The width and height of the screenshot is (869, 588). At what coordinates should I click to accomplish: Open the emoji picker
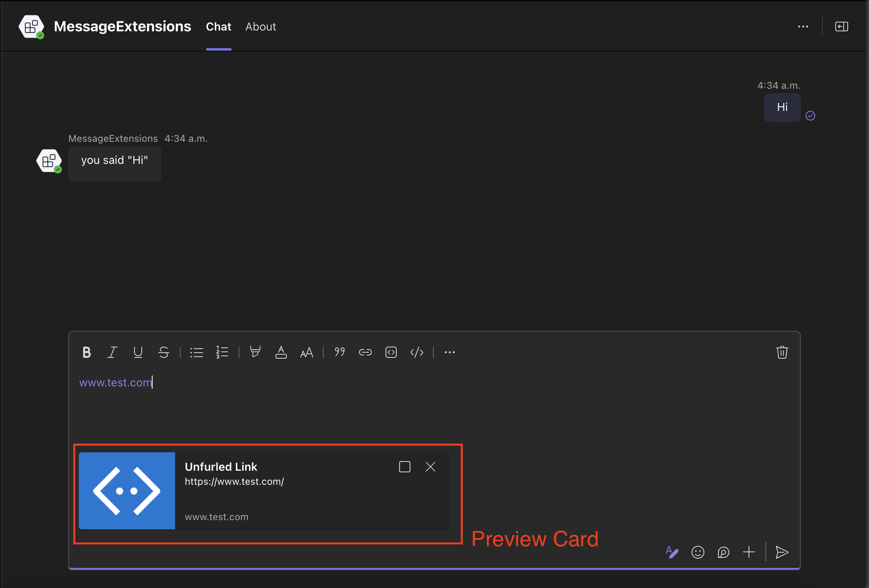(x=698, y=552)
